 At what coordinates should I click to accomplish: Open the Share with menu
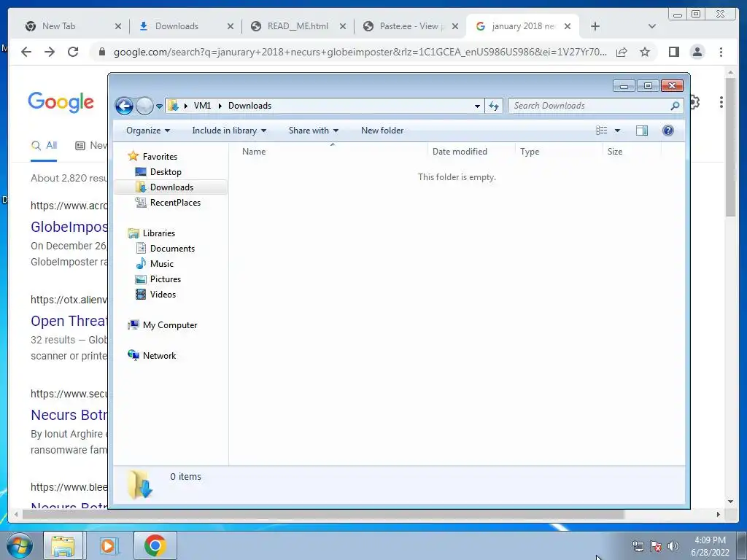pyautogui.click(x=313, y=131)
